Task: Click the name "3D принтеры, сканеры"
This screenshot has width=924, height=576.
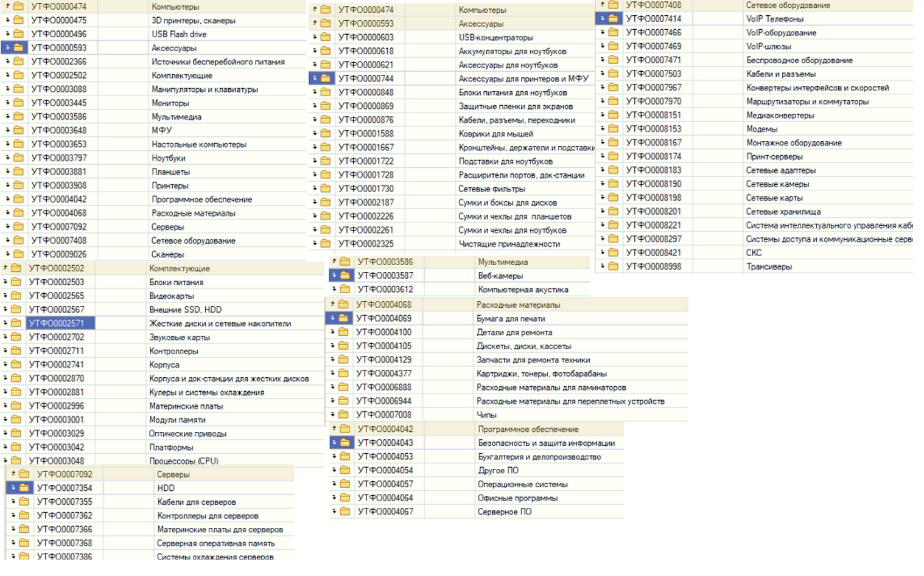Action: [x=194, y=20]
